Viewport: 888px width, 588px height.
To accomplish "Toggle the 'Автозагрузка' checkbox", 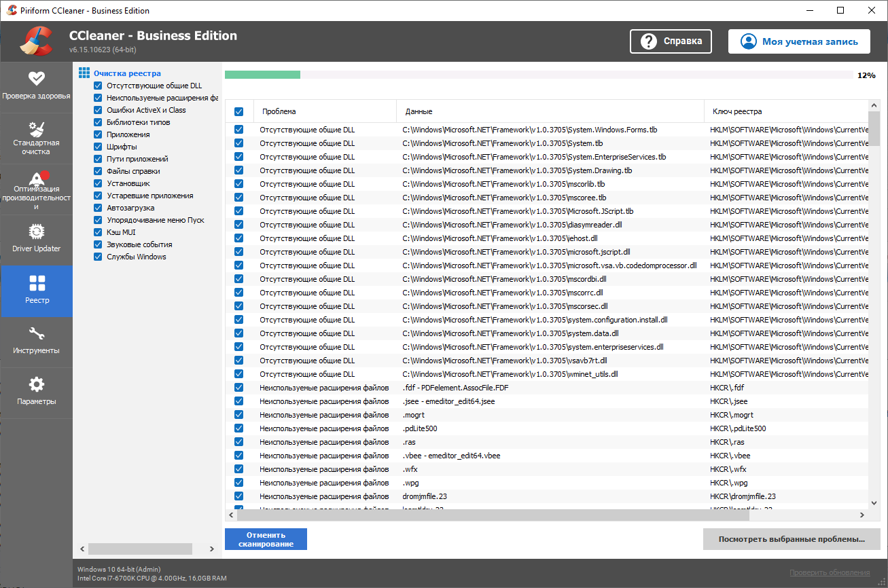I will (98, 208).
